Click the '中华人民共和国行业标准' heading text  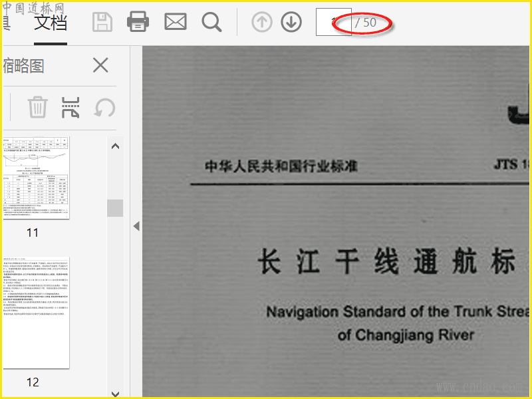[281, 166]
